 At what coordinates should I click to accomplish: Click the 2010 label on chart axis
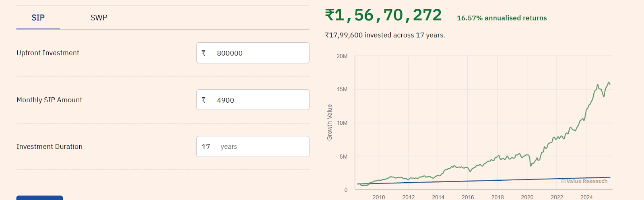tap(379, 197)
